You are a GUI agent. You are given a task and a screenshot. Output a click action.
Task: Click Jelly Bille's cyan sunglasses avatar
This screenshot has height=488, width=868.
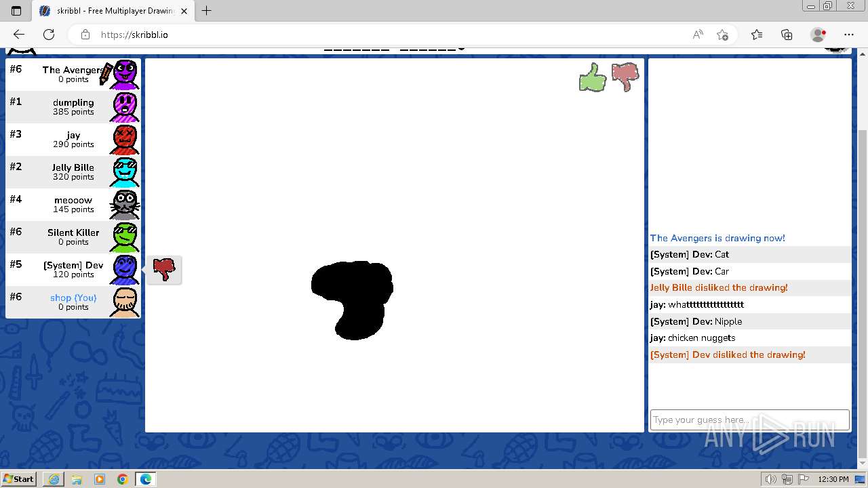point(125,171)
